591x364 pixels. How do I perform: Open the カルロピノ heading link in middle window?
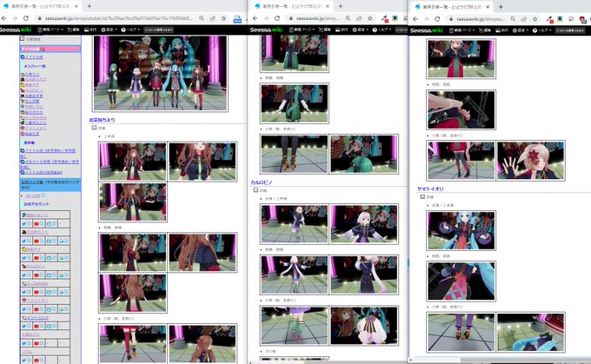pos(262,182)
